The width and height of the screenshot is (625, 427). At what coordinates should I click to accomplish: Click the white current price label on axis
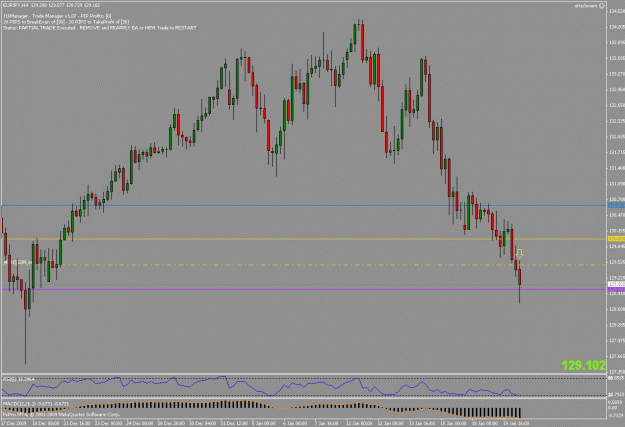(616, 284)
